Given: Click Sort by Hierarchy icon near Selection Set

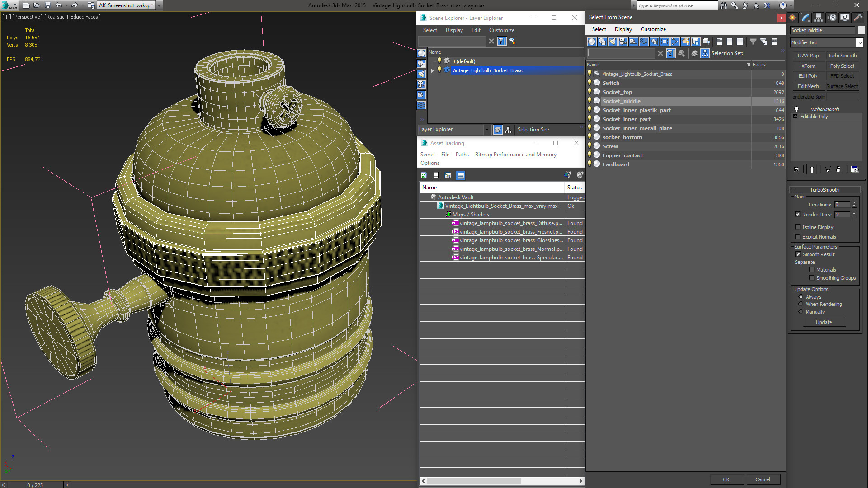Looking at the screenshot, I should 705,53.
